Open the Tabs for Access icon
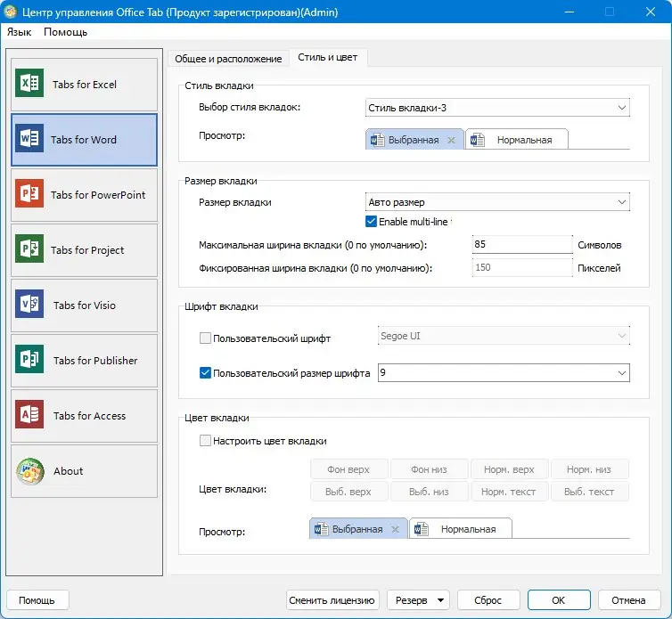 29,415
